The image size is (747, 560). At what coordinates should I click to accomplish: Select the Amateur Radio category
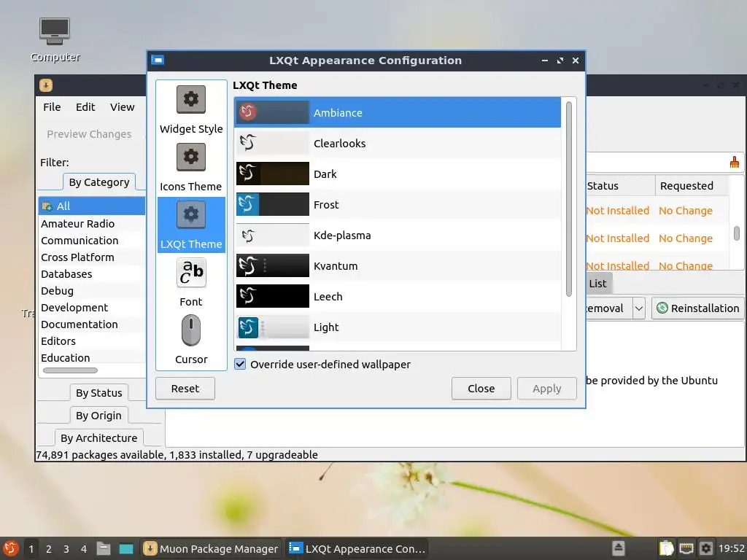(x=92, y=224)
